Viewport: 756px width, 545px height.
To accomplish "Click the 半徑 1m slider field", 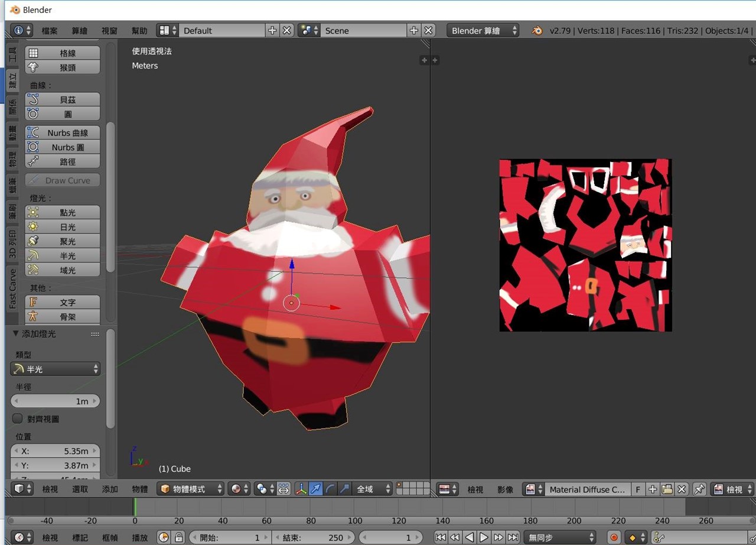I will point(56,401).
